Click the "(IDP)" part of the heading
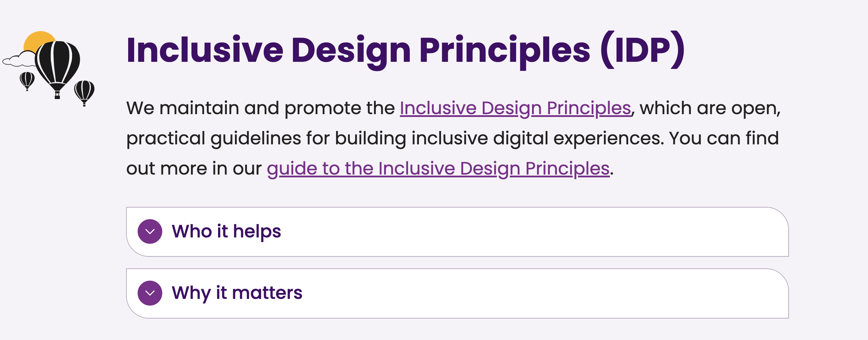Viewport: 868px width, 340px height. click(x=643, y=50)
